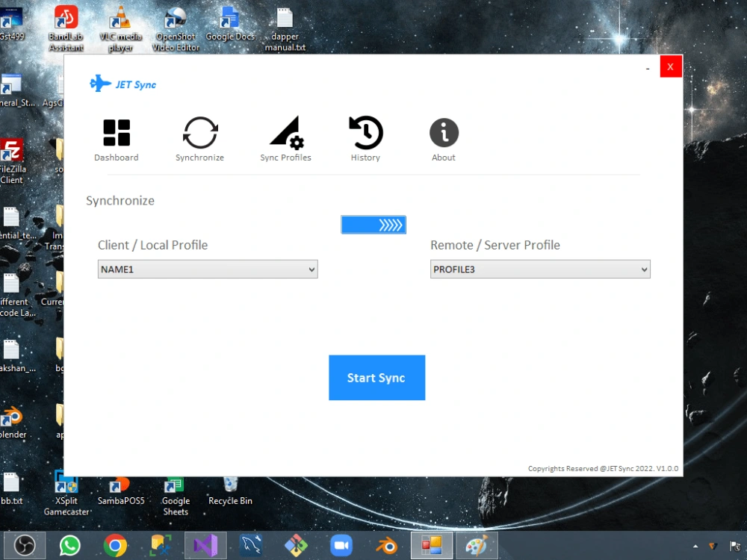Open the History clock icon
747x560 pixels.
[x=366, y=132]
